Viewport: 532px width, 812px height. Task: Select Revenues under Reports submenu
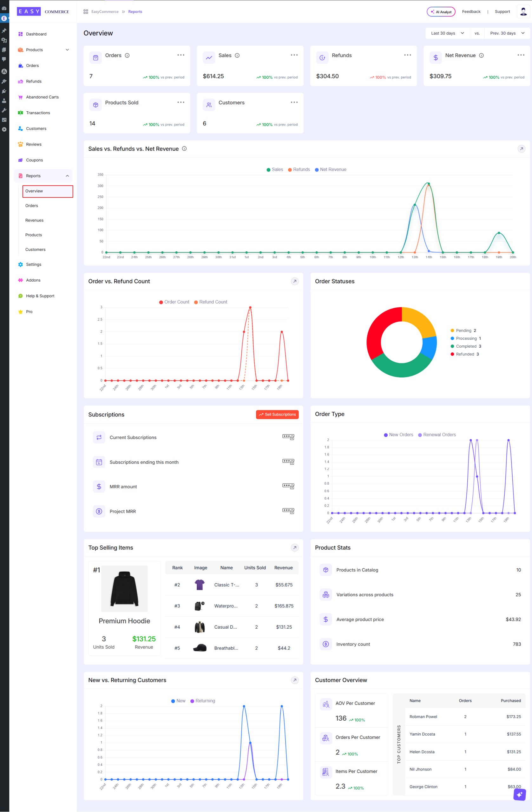(35, 220)
